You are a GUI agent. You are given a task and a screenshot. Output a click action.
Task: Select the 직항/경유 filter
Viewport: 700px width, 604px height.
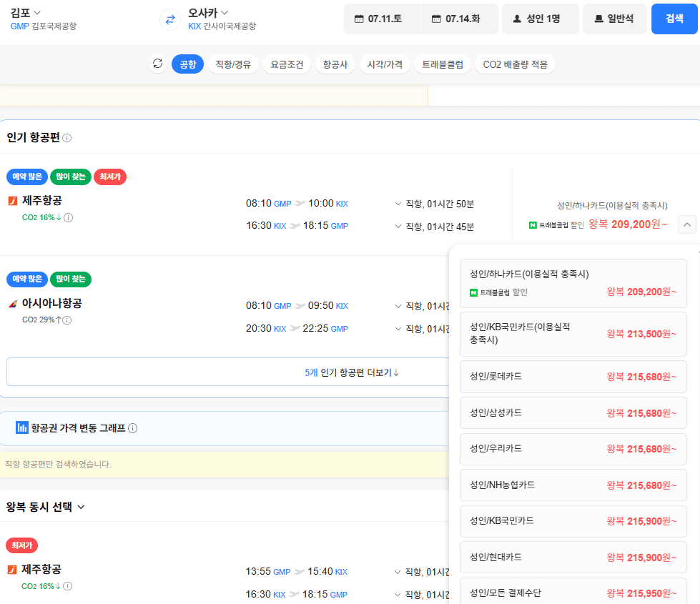click(x=233, y=64)
